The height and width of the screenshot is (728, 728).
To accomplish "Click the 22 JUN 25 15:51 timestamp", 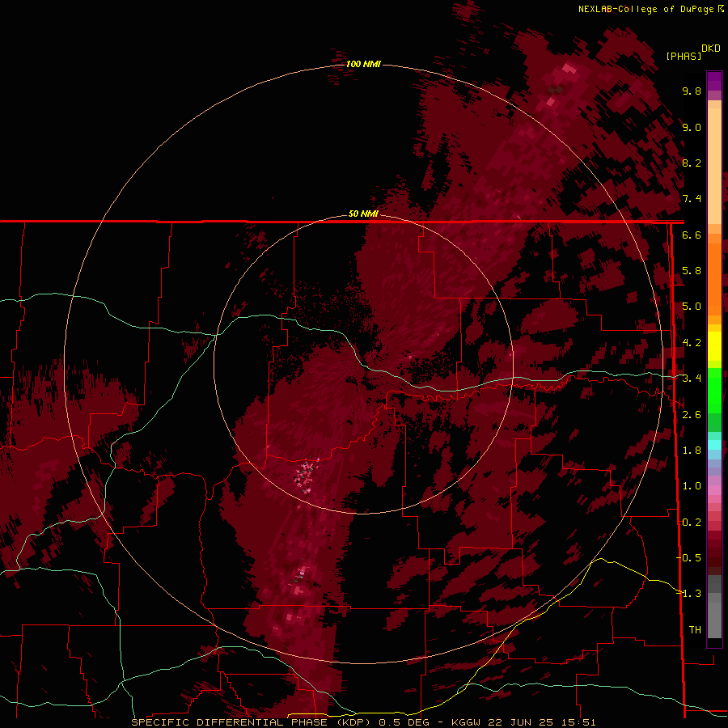I will click(541, 722).
